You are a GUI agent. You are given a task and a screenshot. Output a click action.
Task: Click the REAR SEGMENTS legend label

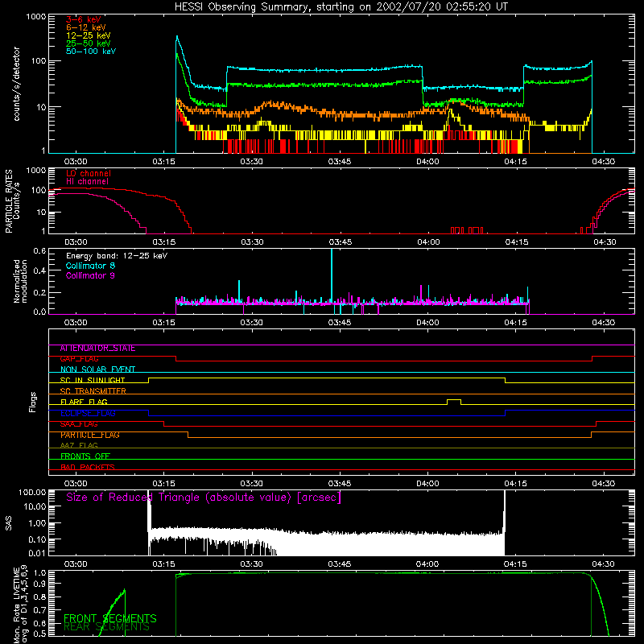click(x=106, y=627)
